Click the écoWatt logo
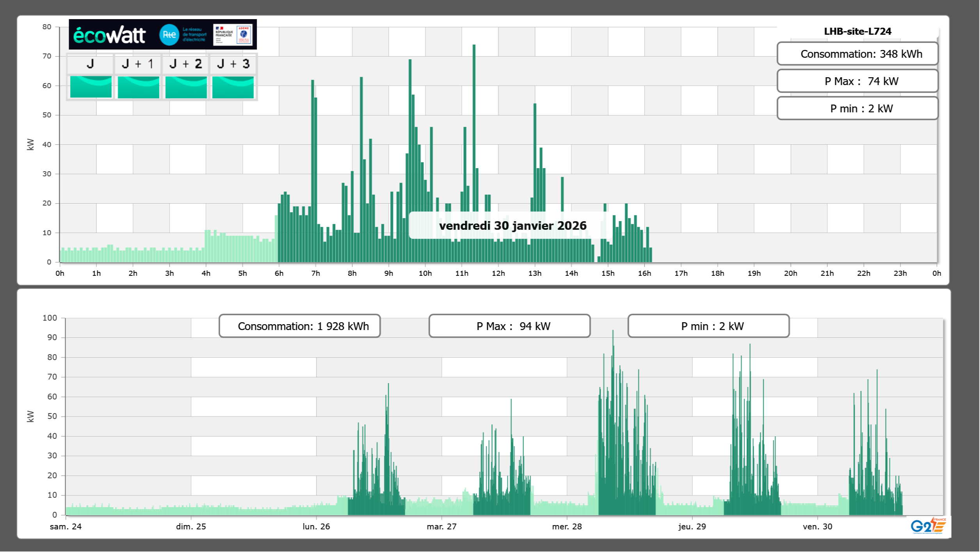The height and width of the screenshot is (552, 980). coord(109,35)
